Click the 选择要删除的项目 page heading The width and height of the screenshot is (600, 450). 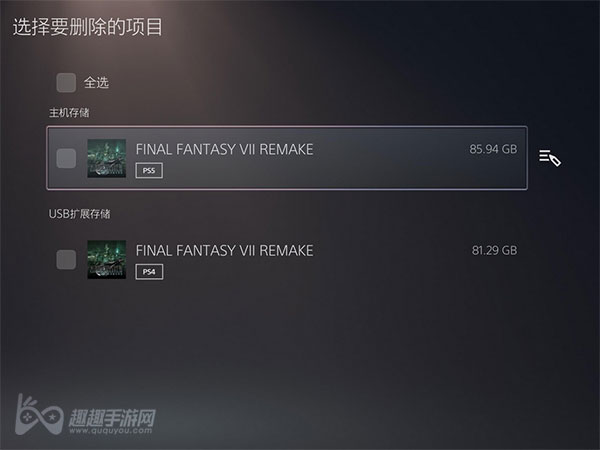tap(88, 27)
